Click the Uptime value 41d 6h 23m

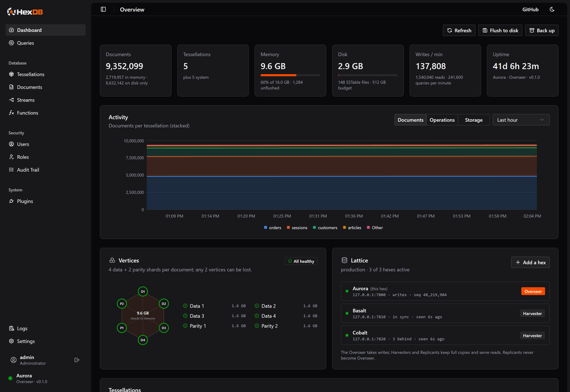pyautogui.click(x=516, y=67)
